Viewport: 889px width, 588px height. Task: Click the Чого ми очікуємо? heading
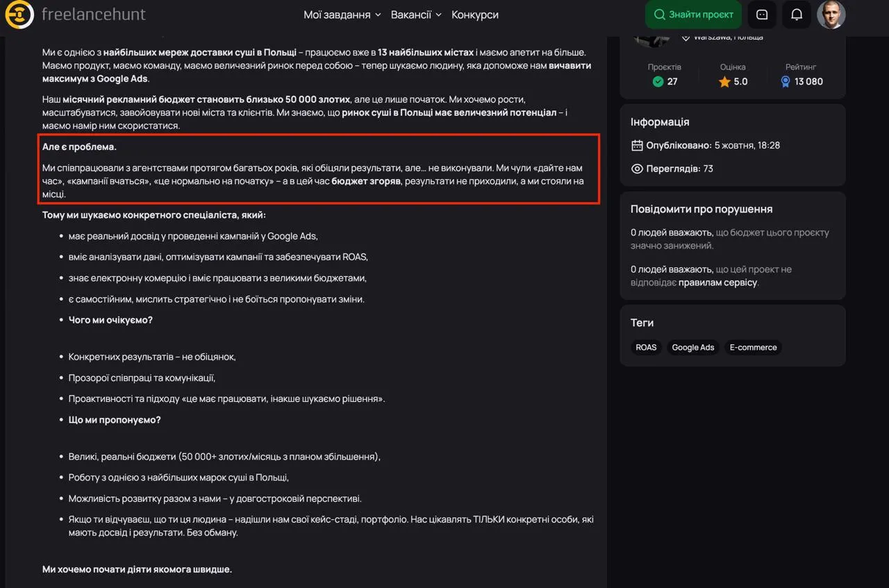click(110, 320)
